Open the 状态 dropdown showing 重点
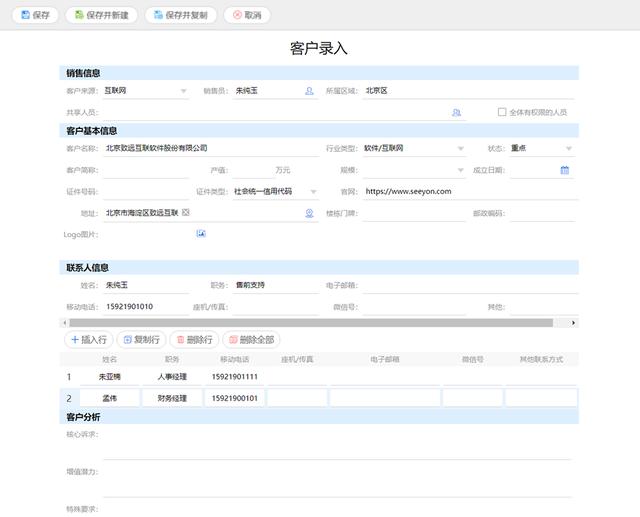Screen dimensions: 640x517 (542, 148)
